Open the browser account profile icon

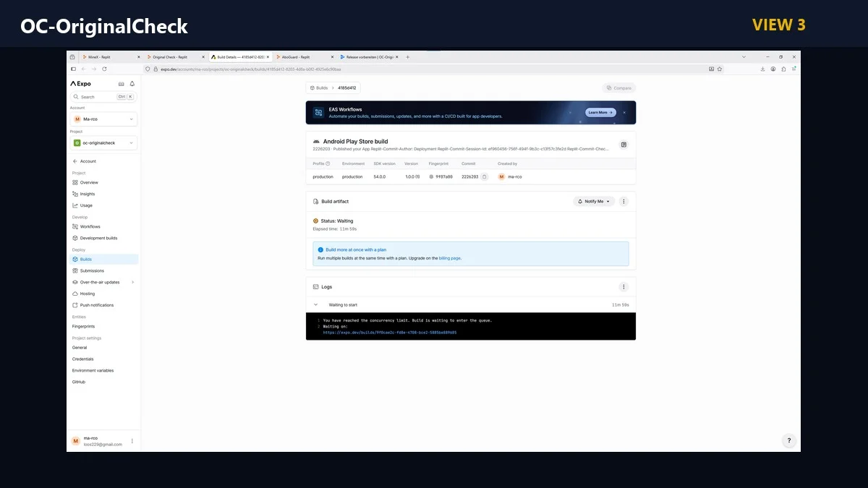point(773,69)
